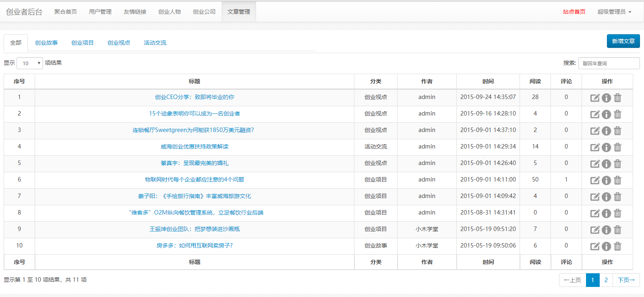Delete the article 创业CEO分享：致即将毕业的你
The width and height of the screenshot is (644, 297).
pos(617,98)
